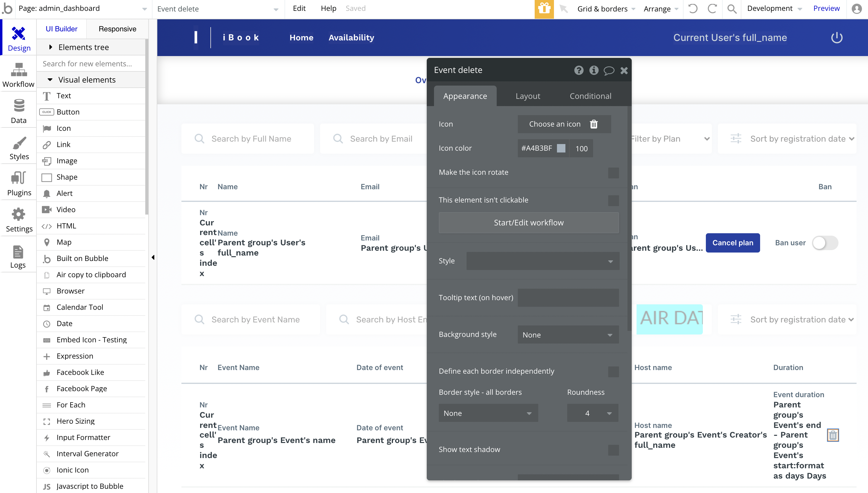This screenshot has width=868, height=493.
Task: Toggle the Ban user switch
Action: point(825,243)
